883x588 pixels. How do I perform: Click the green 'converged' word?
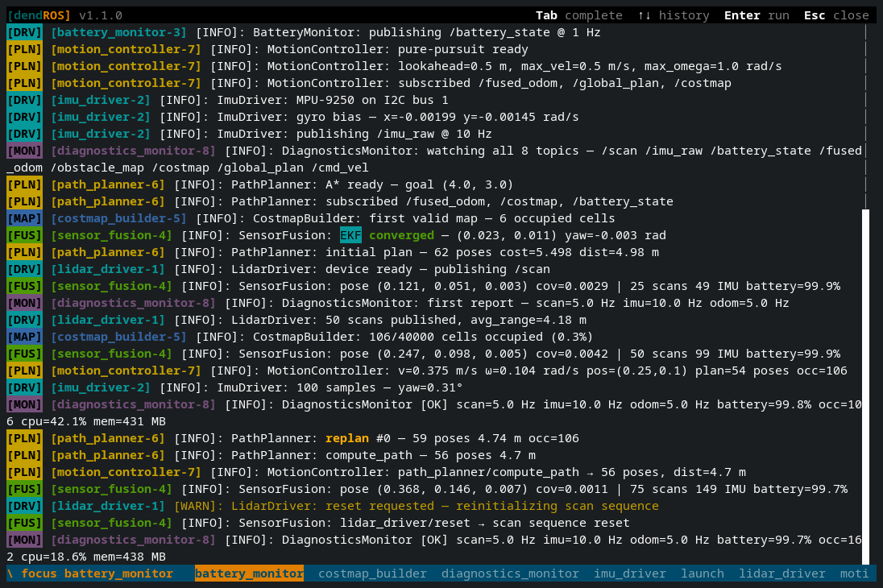point(401,235)
